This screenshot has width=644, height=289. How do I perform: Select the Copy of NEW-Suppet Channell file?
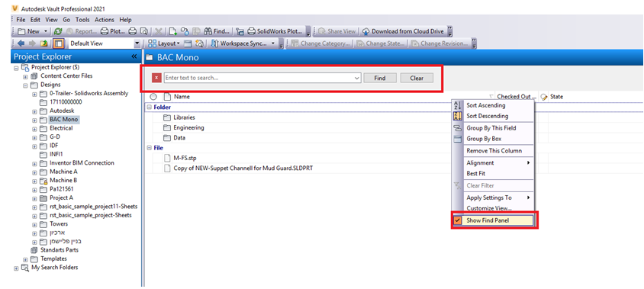(243, 169)
